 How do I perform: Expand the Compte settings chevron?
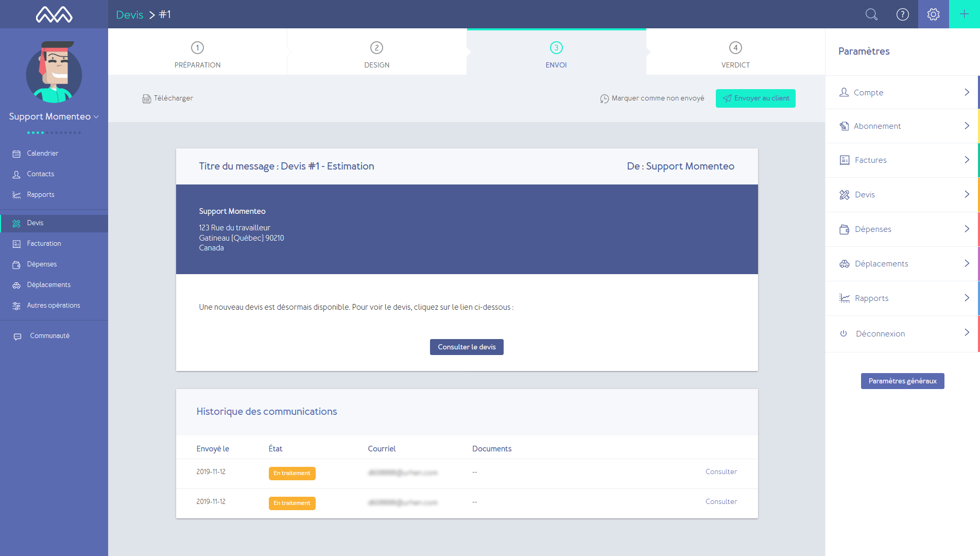[x=967, y=92]
